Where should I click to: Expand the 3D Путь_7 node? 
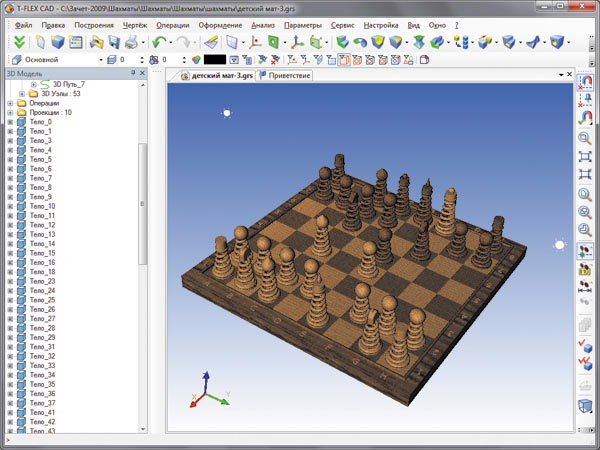coord(33,84)
